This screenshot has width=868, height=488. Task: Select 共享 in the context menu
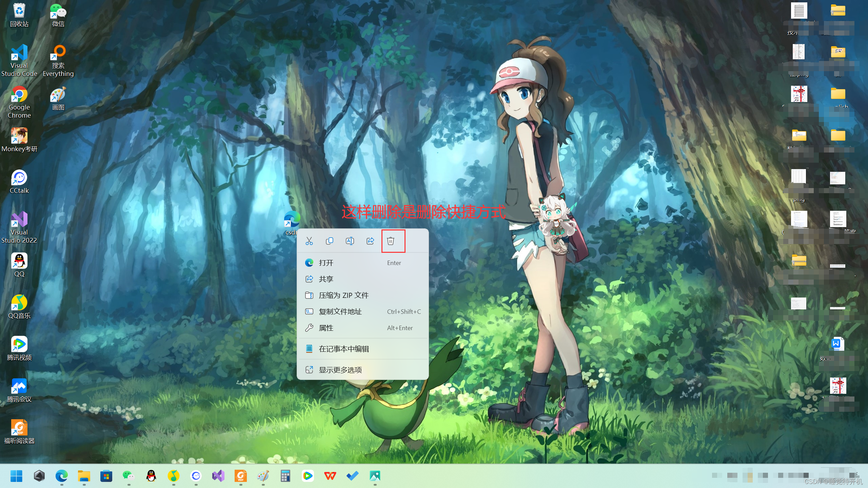click(363, 279)
